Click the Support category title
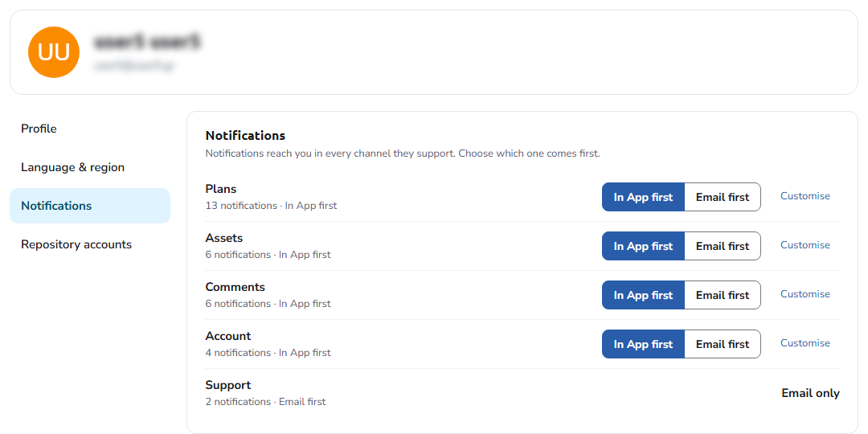Viewport: 868px width, 434px height. tap(228, 385)
